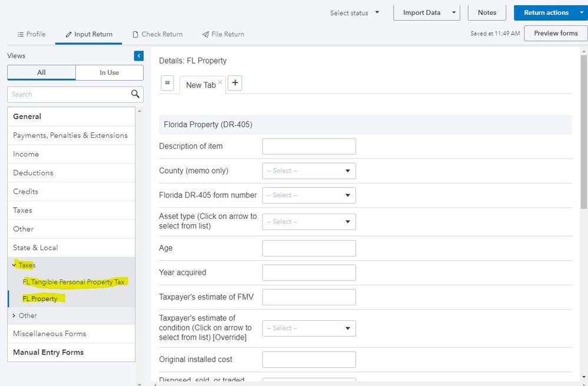Image resolution: width=588 pixels, height=386 pixels.
Task: Select FL Tangible Personal Property Tax item
Action: (74, 282)
